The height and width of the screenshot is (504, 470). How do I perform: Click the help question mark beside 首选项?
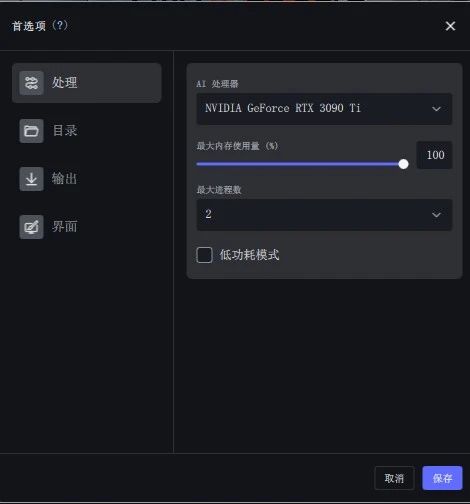pyautogui.click(x=60, y=25)
